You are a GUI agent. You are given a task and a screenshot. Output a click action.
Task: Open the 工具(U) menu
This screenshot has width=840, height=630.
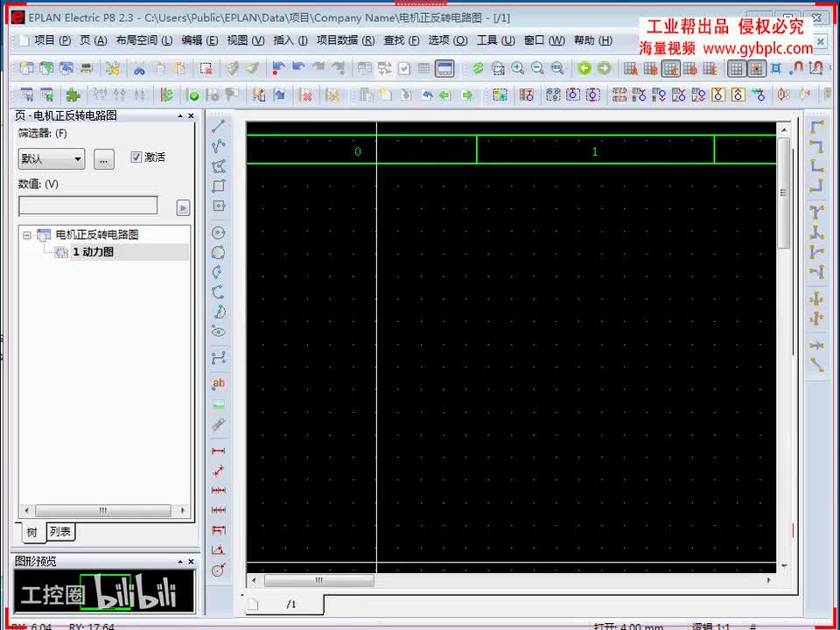(495, 40)
